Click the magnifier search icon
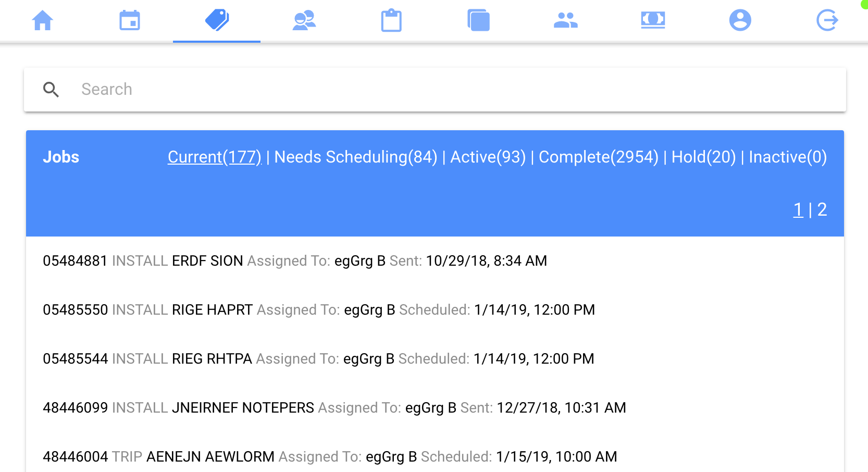Viewport: 868px width, 472px height. click(x=51, y=90)
